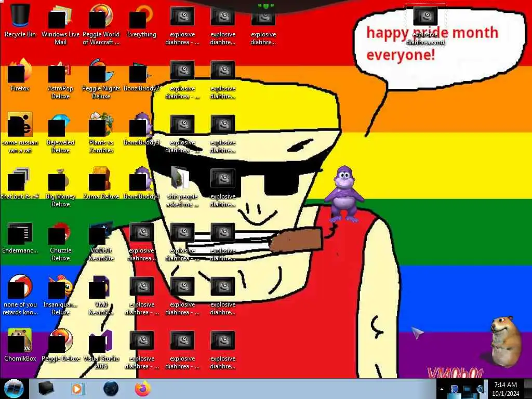532x399 pixels.
Task: Click the black folder taskbar icon
Action: click(x=46, y=389)
